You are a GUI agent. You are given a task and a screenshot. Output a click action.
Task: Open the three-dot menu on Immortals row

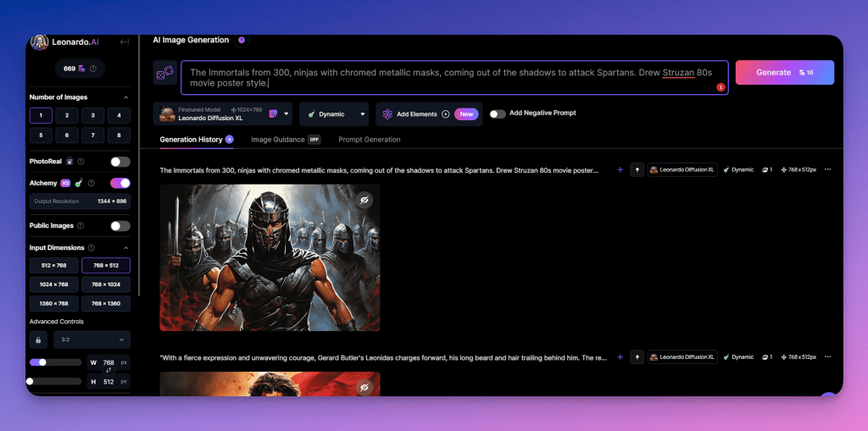click(x=827, y=170)
